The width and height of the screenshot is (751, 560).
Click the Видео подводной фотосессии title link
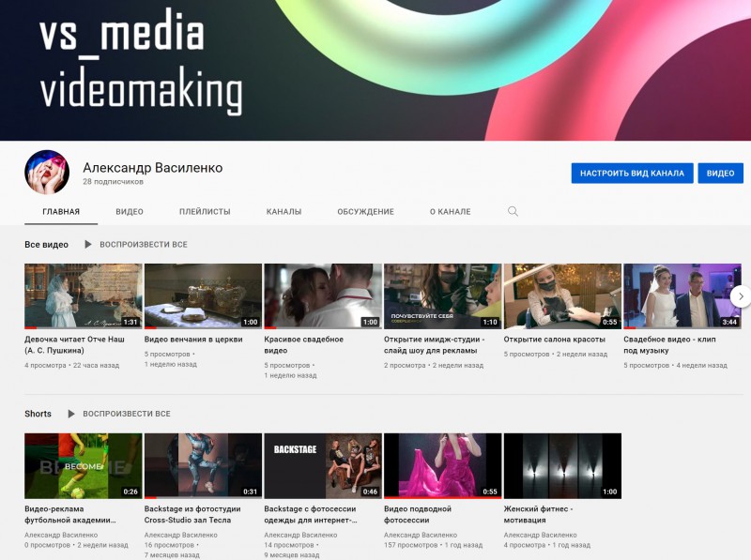tap(418, 514)
